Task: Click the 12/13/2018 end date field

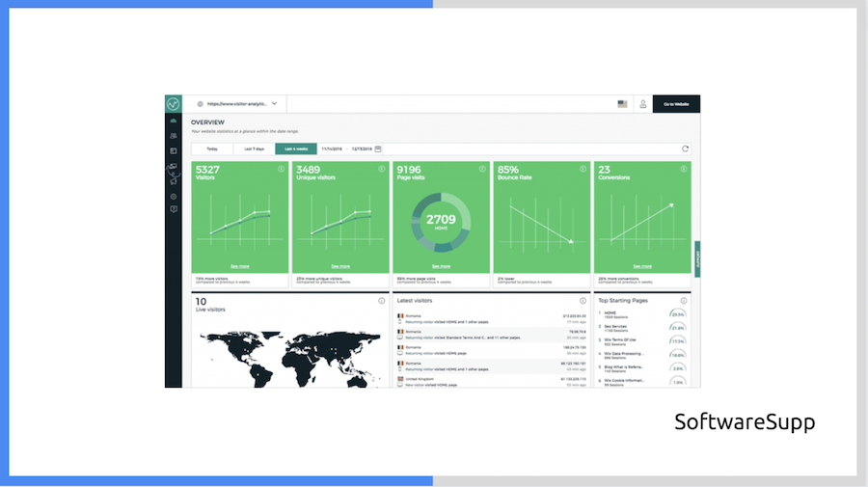Action: coord(362,149)
